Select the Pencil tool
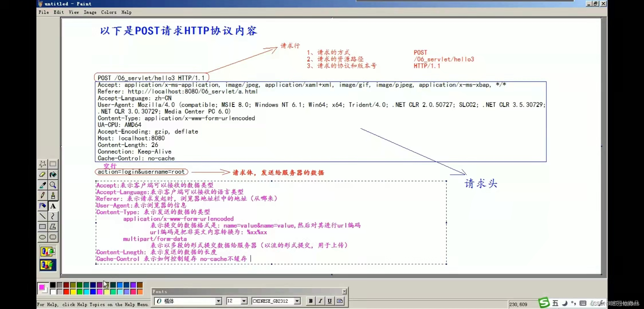 (x=43, y=195)
